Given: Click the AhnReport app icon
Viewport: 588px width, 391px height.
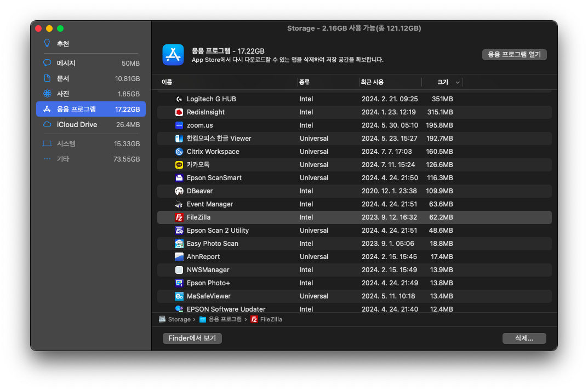Looking at the screenshot, I should [x=179, y=256].
